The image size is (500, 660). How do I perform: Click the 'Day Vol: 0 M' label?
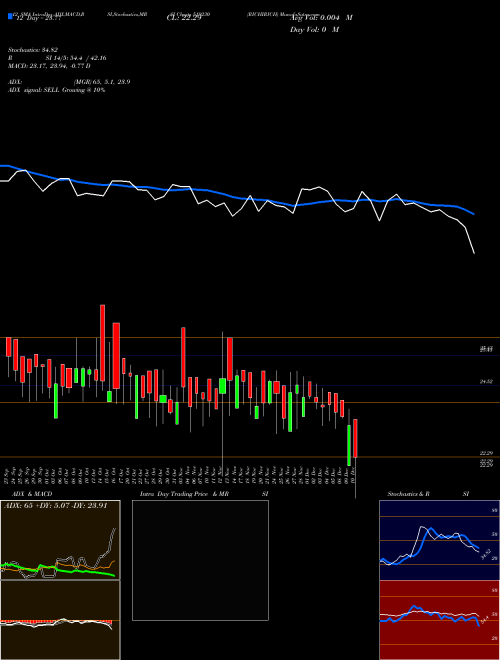314,29
